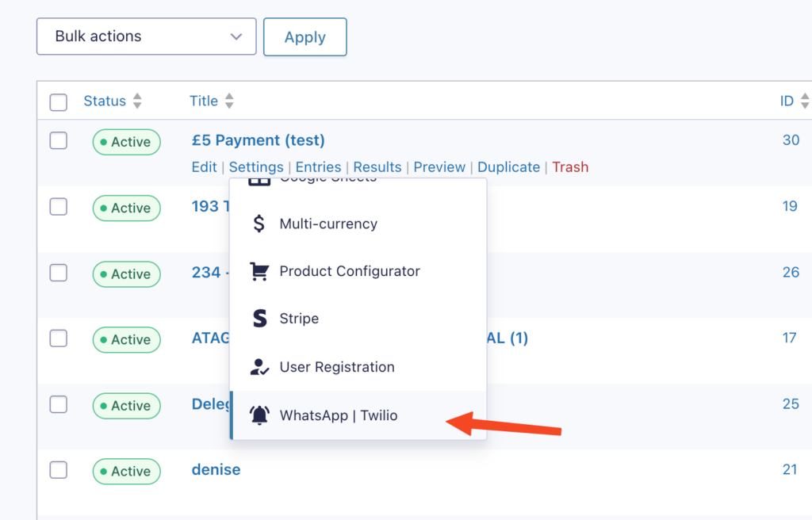Click the Stripe S icon

pyautogui.click(x=259, y=319)
